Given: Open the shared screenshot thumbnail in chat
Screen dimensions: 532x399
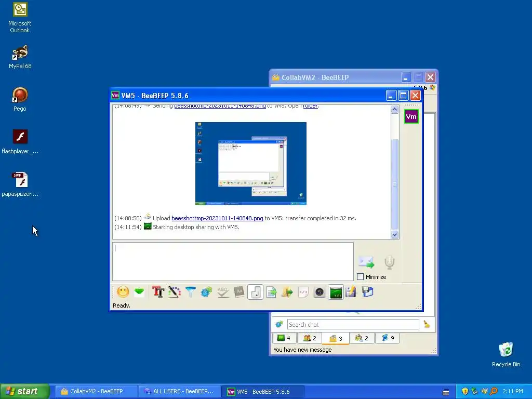Looking at the screenshot, I should (251, 164).
